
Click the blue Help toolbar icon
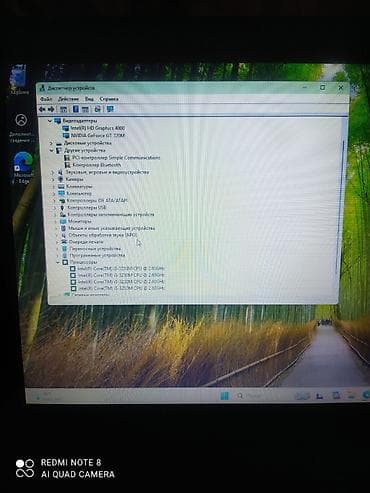coord(76,109)
